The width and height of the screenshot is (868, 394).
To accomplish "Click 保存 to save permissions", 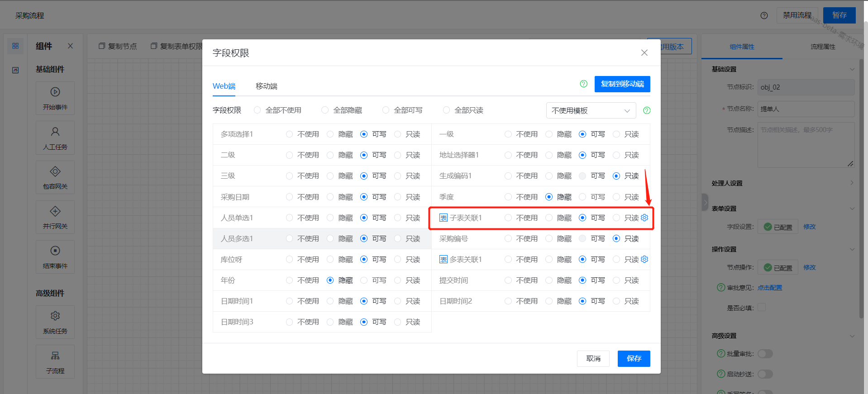I will click(x=634, y=359).
